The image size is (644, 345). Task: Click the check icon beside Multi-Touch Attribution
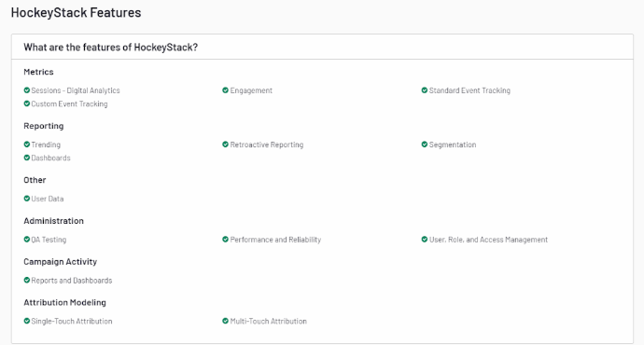(225, 321)
